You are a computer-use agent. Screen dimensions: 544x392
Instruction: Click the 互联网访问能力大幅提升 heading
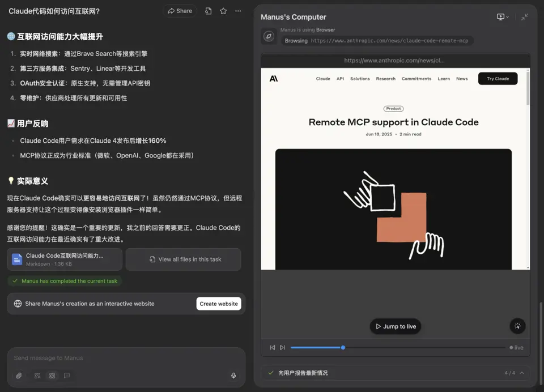pos(60,36)
